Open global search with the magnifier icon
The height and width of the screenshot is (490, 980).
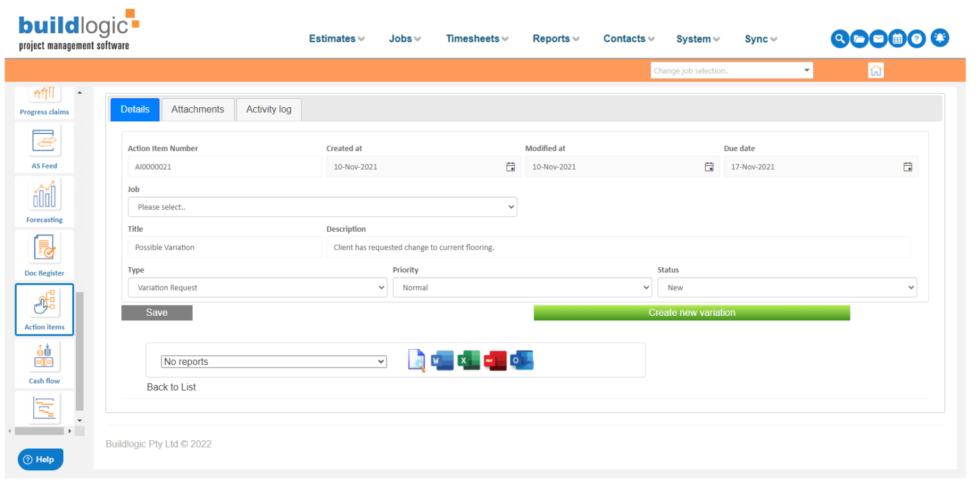[x=840, y=38]
